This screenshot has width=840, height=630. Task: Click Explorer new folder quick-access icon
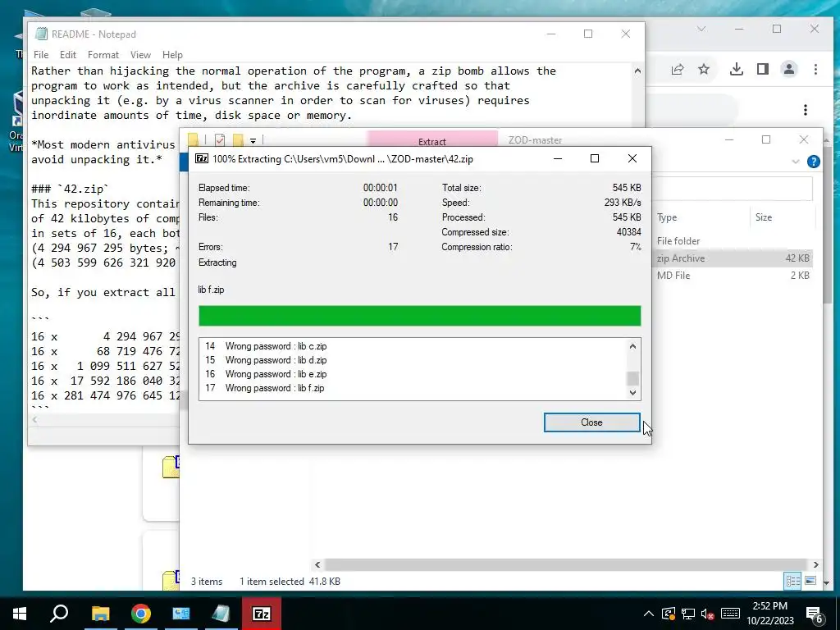(x=238, y=139)
